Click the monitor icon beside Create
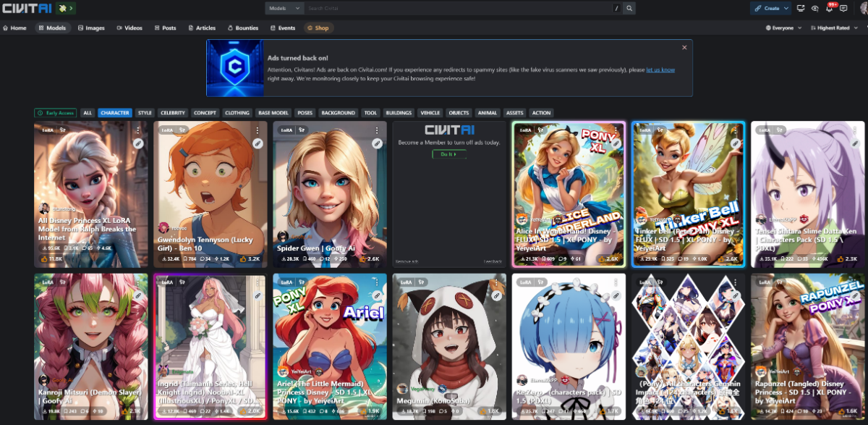 (x=801, y=8)
